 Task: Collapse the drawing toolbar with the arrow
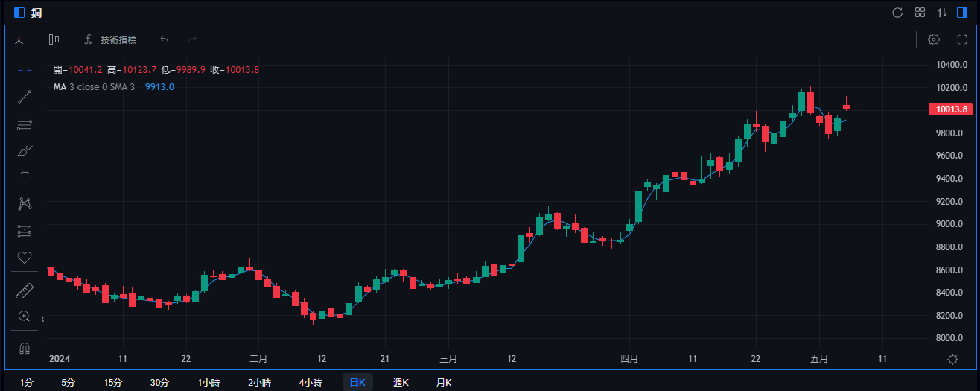pos(42,319)
